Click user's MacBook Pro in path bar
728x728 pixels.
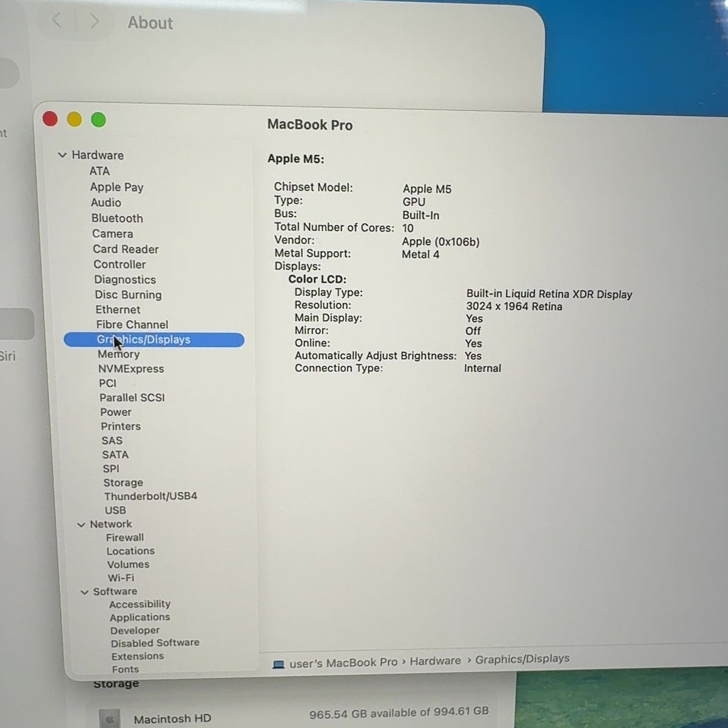[x=343, y=663]
